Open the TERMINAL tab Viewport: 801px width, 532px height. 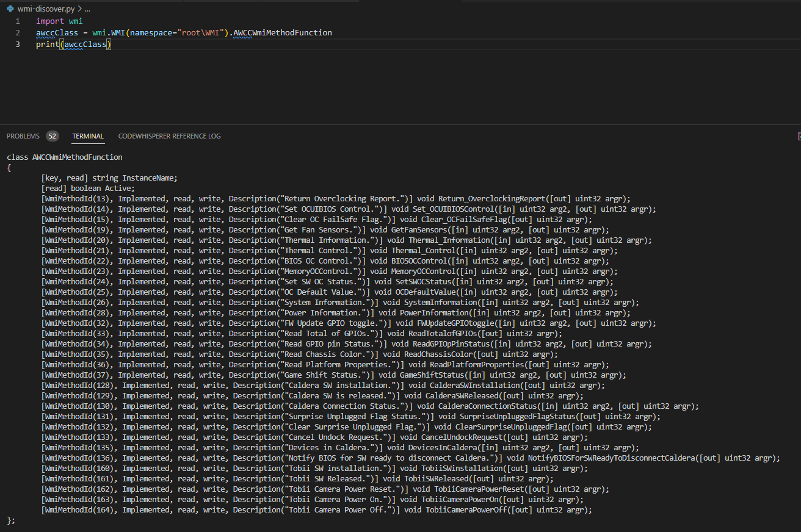88,136
